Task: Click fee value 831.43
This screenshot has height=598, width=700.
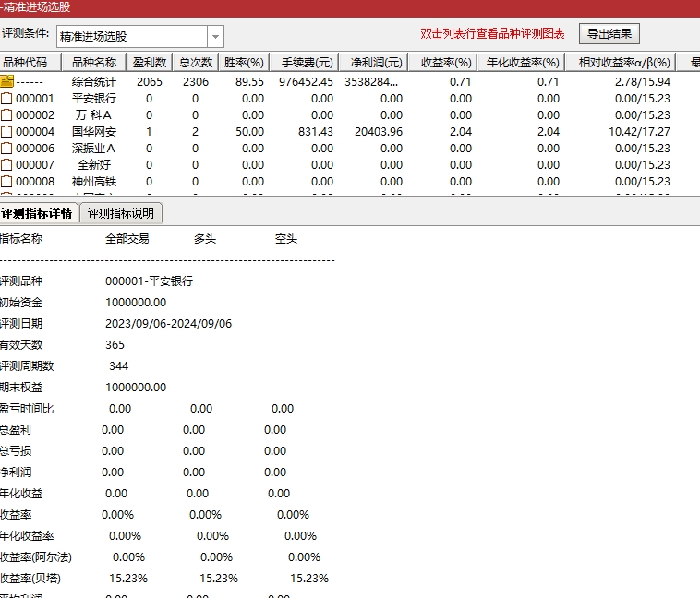Action: click(x=316, y=132)
